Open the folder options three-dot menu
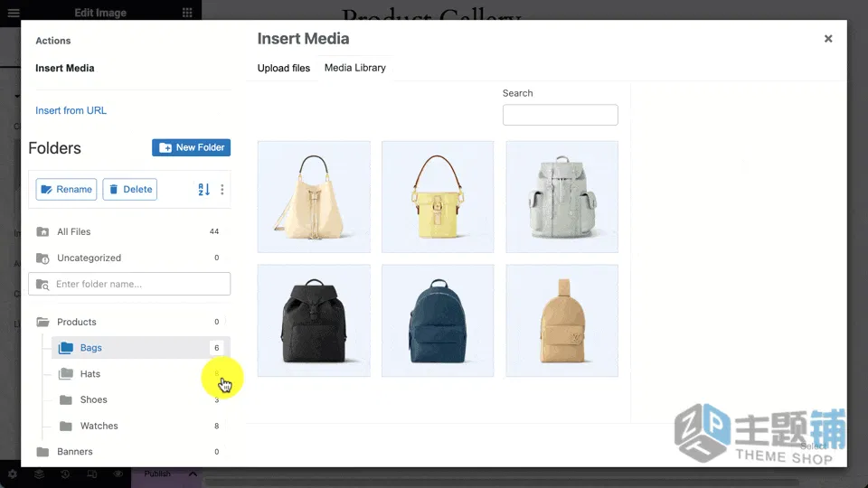868x488 pixels. pyautogui.click(x=222, y=189)
